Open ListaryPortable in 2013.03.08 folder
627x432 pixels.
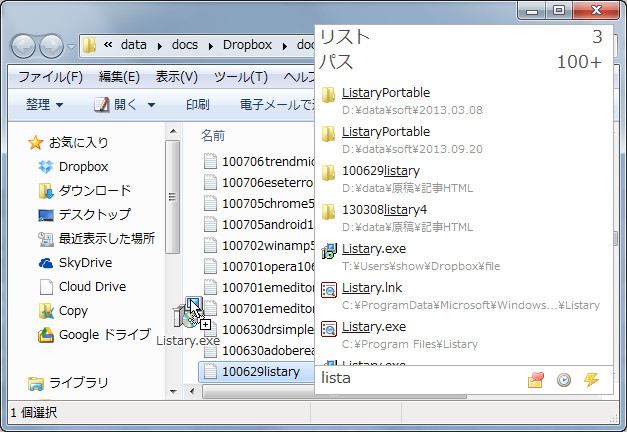tap(464, 101)
